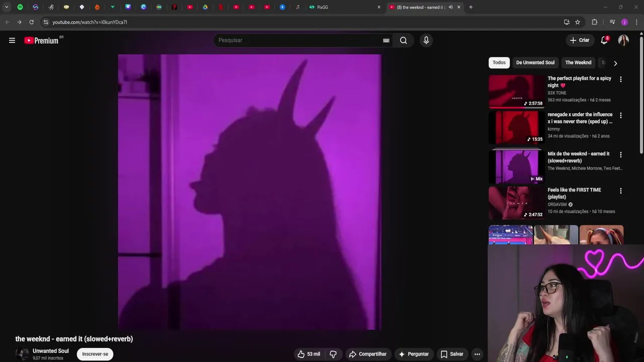Open options for 'The perfect playlist' video
The height and width of the screenshot is (362, 644).
(x=620, y=79)
